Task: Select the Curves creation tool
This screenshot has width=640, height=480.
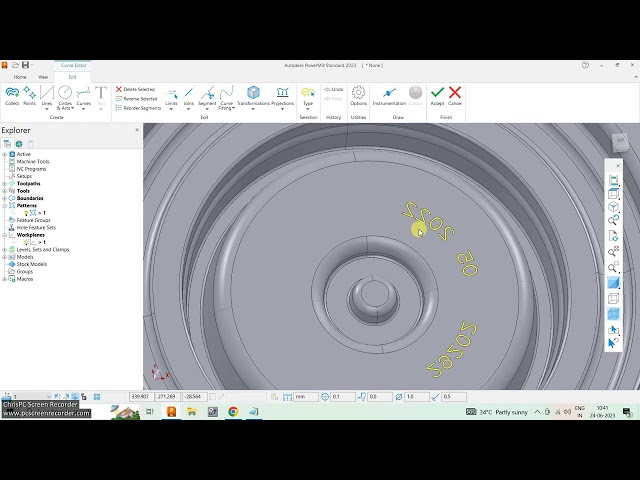Action: point(83,97)
